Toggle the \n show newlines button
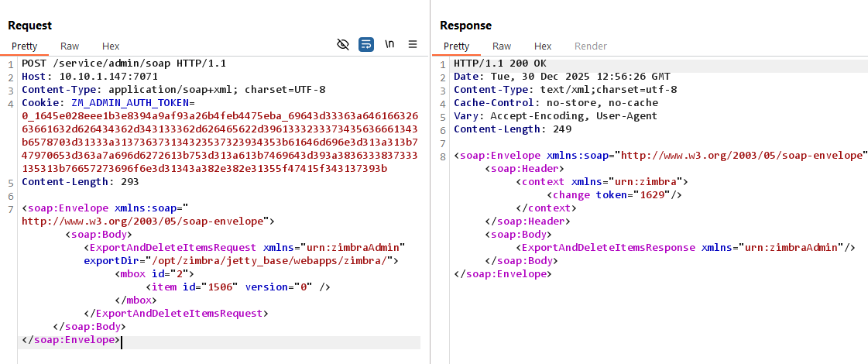 click(x=389, y=44)
